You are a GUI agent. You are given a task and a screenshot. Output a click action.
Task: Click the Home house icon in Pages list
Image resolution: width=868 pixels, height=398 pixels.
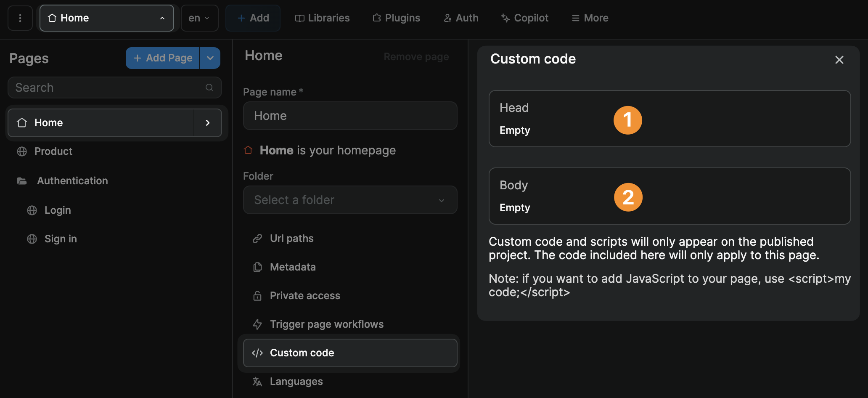22,122
